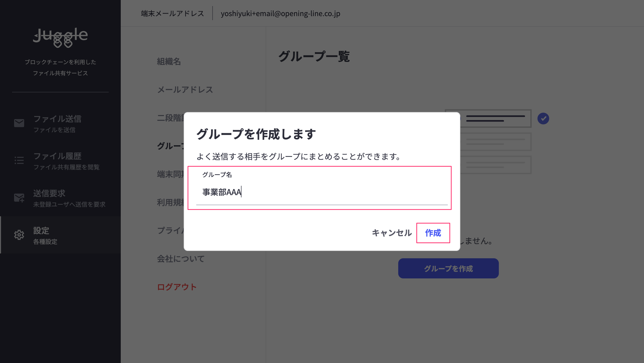Click the blue checkmark circle icon

(543, 118)
